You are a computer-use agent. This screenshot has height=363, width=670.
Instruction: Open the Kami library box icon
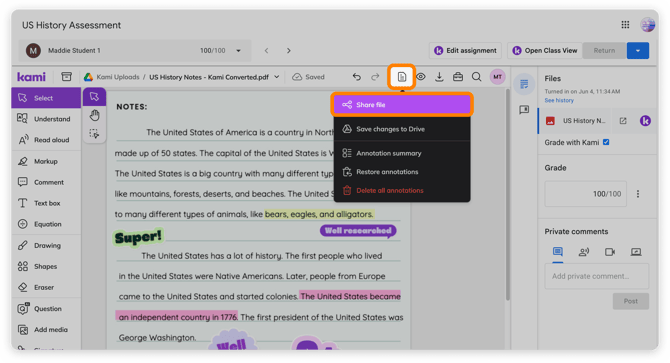(x=66, y=77)
